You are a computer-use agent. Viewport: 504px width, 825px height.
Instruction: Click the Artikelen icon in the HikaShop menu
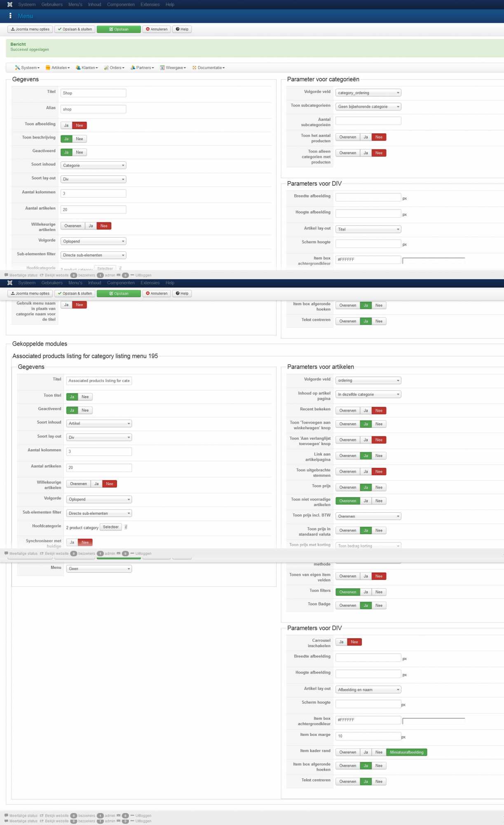coord(48,68)
